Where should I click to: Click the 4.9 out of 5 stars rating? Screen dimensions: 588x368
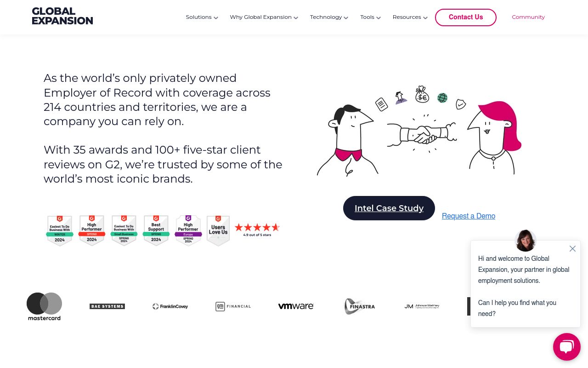click(x=257, y=230)
